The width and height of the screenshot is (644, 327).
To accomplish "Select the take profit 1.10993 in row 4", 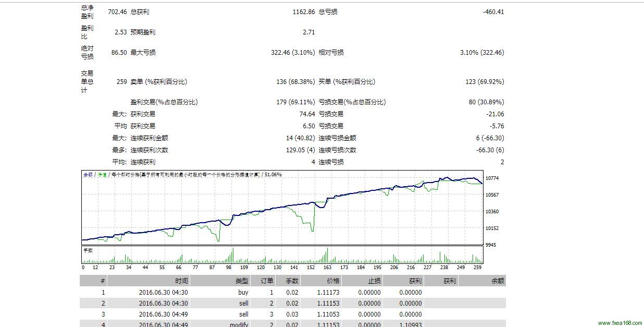I will [x=411, y=324].
